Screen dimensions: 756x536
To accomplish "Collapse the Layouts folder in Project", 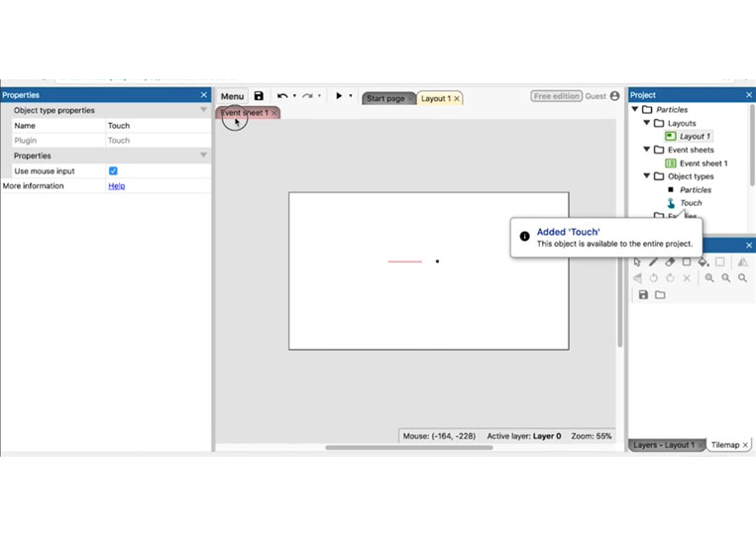I will point(647,123).
